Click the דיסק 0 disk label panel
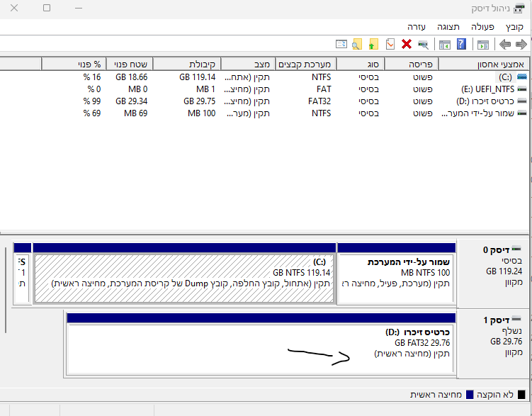 493,273
